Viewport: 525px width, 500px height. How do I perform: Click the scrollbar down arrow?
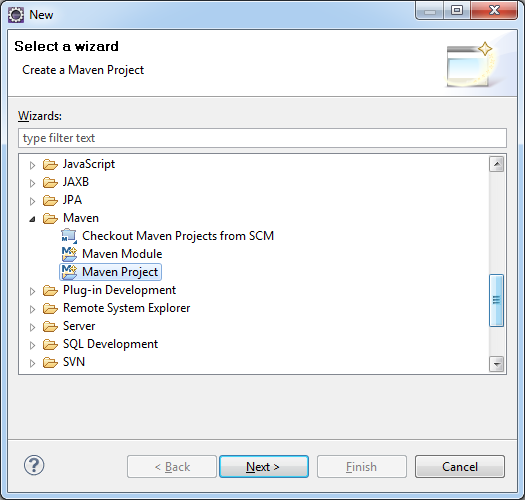496,364
